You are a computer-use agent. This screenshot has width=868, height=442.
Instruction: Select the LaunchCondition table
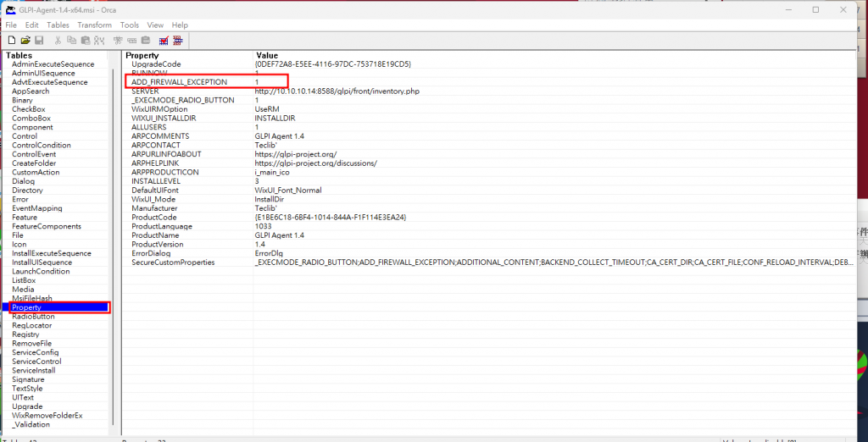click(x=41, y=271)
